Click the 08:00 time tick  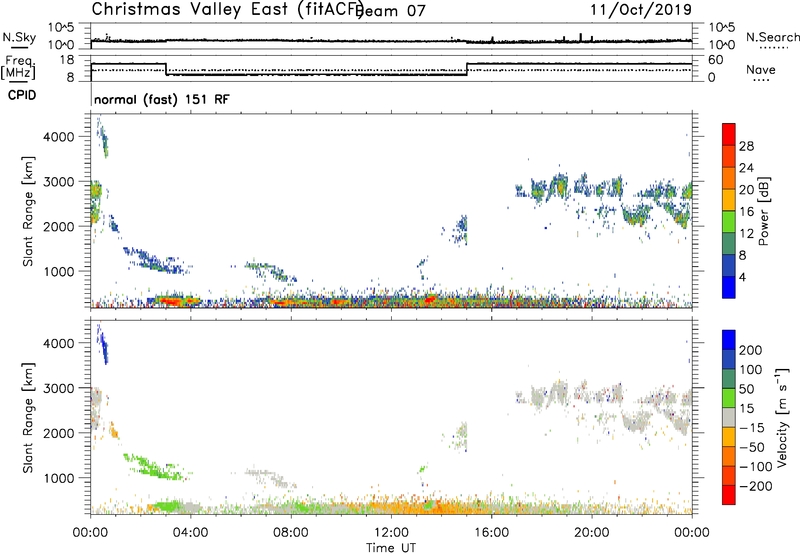point(291,533)
